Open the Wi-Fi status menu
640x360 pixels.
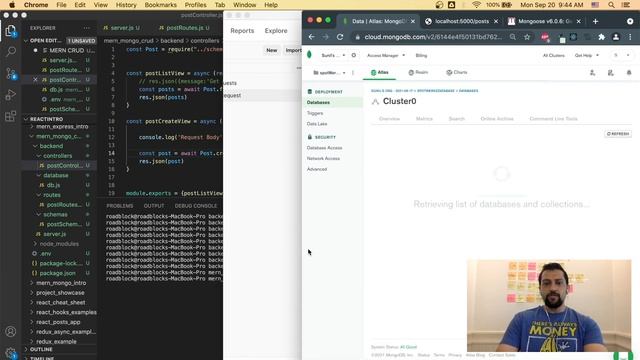click(476, 5)
